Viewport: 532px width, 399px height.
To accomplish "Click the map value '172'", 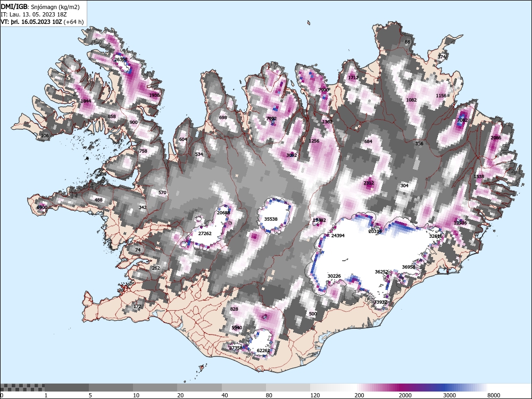I will coord(137,307).
